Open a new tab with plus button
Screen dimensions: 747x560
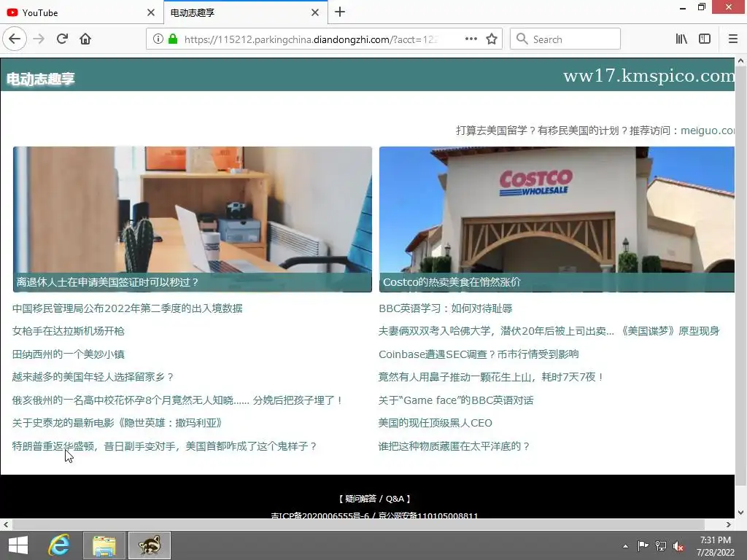[340, 12]
